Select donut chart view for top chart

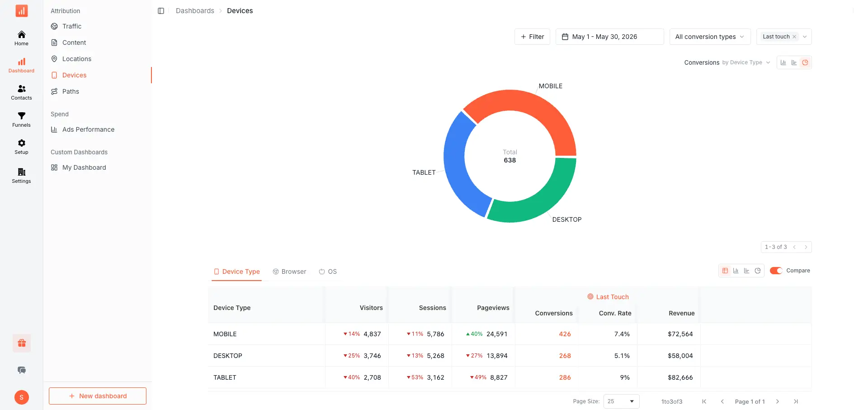[x=805, y=62]
